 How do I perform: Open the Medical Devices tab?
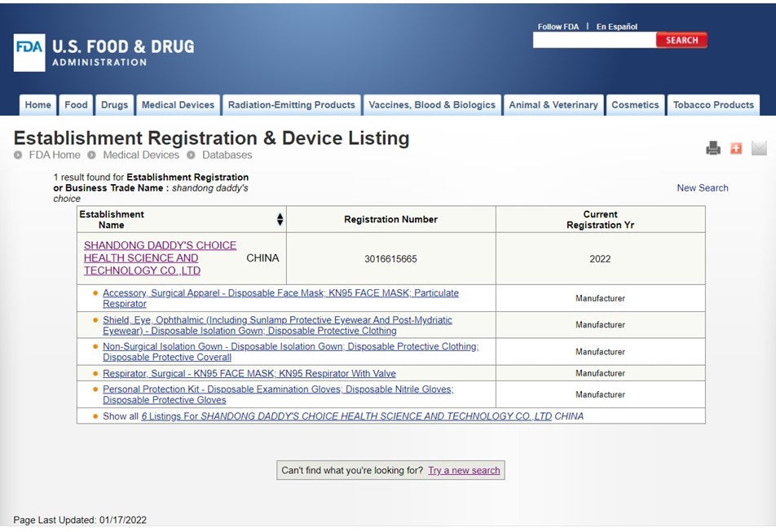click(178, 105)
